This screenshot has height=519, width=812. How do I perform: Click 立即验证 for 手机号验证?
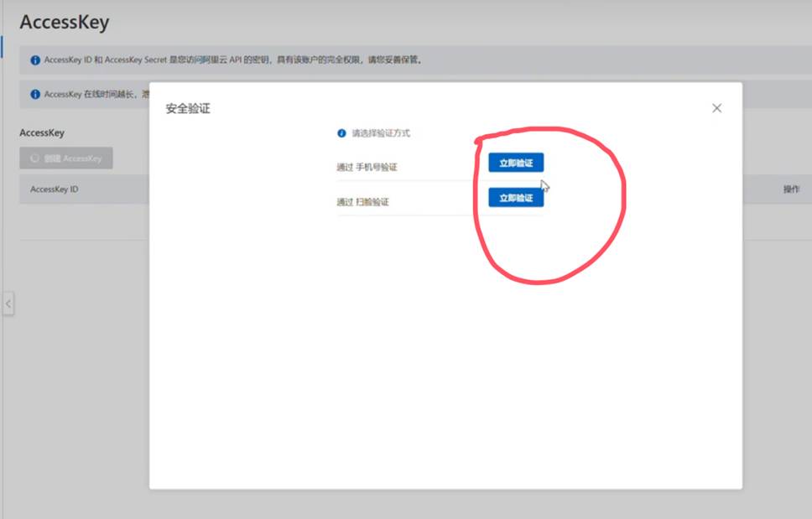click(516, 163)
